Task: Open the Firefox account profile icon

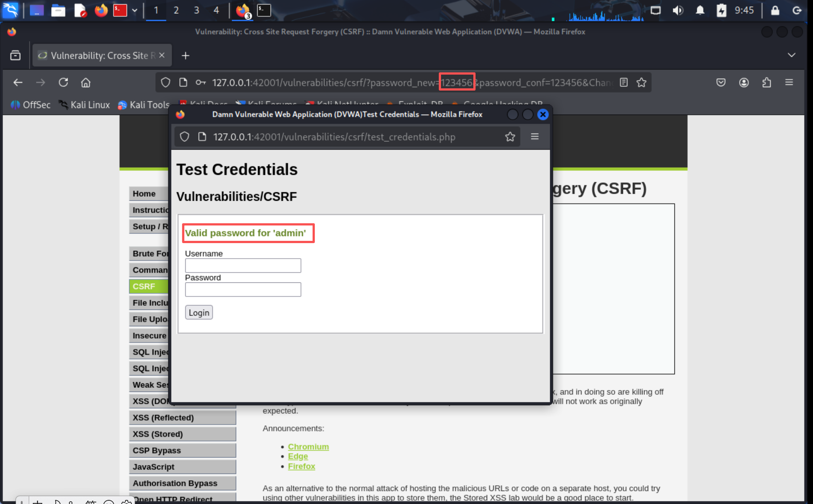Action: [744, 82]
